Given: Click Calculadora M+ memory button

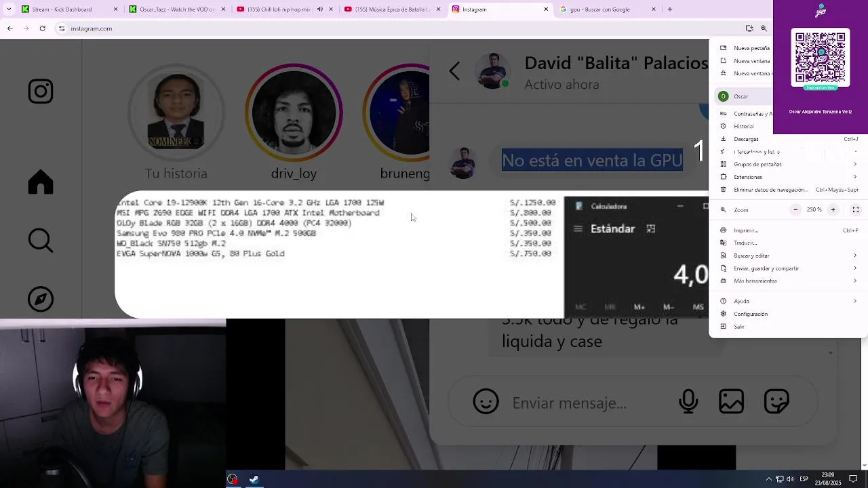Looking at the screenshot, I should coord(639,307).
